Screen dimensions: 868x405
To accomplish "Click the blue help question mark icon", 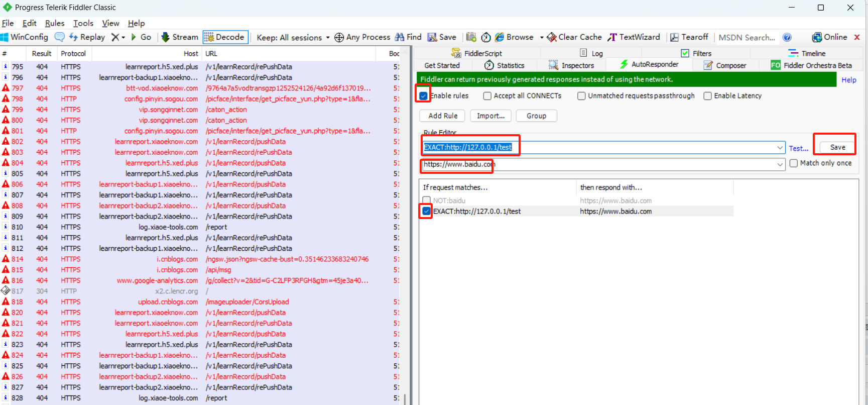I will (x=787, y=37).
